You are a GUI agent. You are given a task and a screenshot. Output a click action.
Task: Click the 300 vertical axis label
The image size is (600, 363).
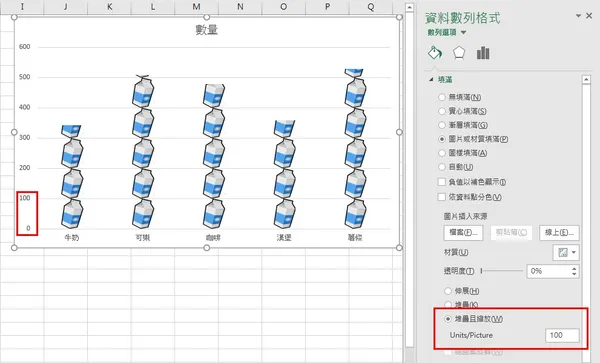click(24, 137)
